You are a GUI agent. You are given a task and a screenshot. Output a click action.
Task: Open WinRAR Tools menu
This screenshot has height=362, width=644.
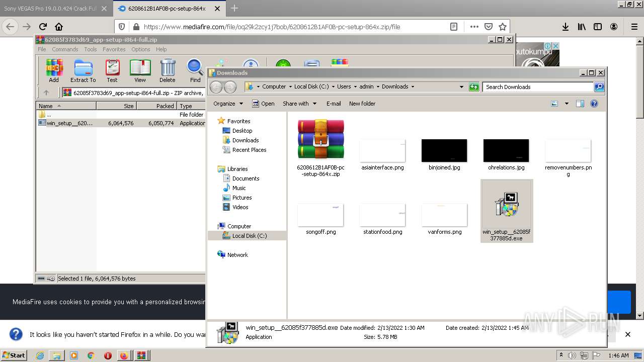coord(91,49)
